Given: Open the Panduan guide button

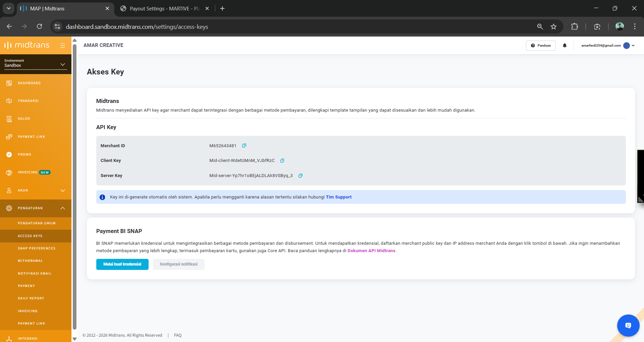Looking at the screenshot, I should coord(541,46).
